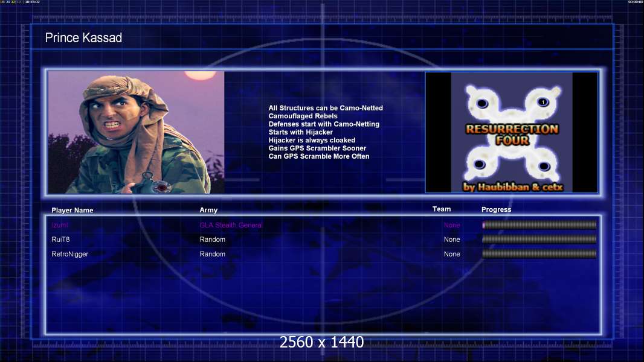Open the Resurrection Four map preview
This screenshot has width=644, height=362.
[x=511, y=132]
